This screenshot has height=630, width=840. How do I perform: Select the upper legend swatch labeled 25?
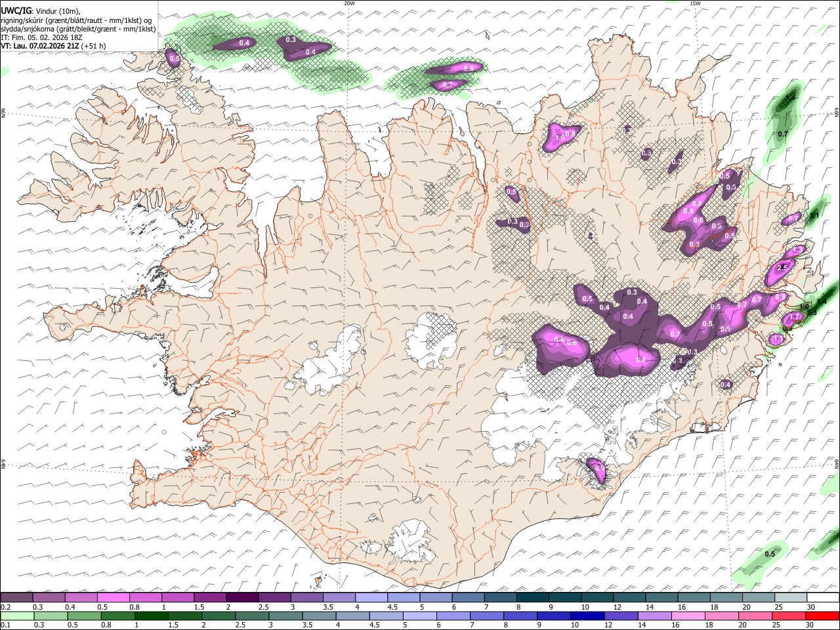click(790, 598)
